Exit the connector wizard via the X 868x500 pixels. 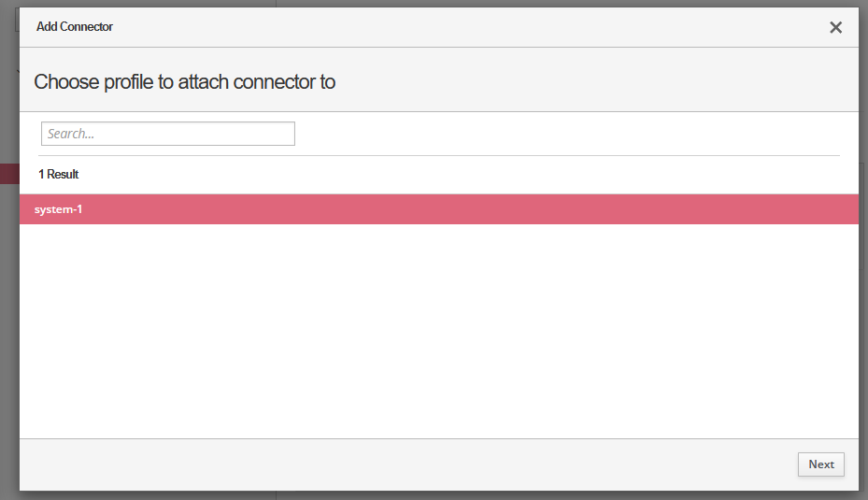point(835,27)
